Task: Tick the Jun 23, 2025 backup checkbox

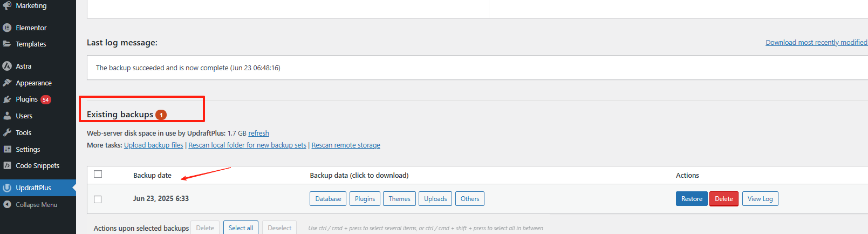Action: click(x=98, y=199)
